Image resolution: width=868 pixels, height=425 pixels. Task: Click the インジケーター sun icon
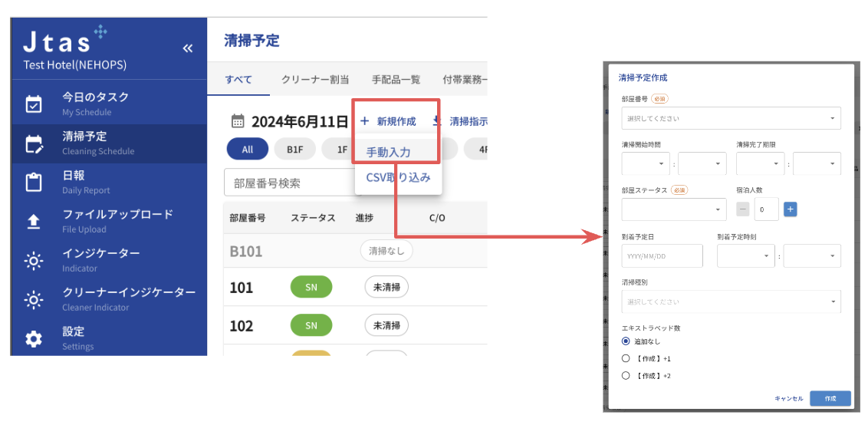[34, 260]
